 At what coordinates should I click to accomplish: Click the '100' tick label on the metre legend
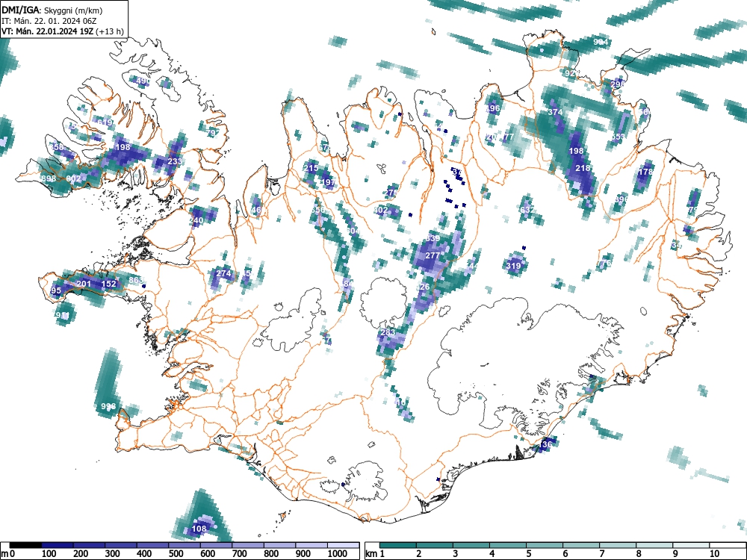click(x=49, y=554)
